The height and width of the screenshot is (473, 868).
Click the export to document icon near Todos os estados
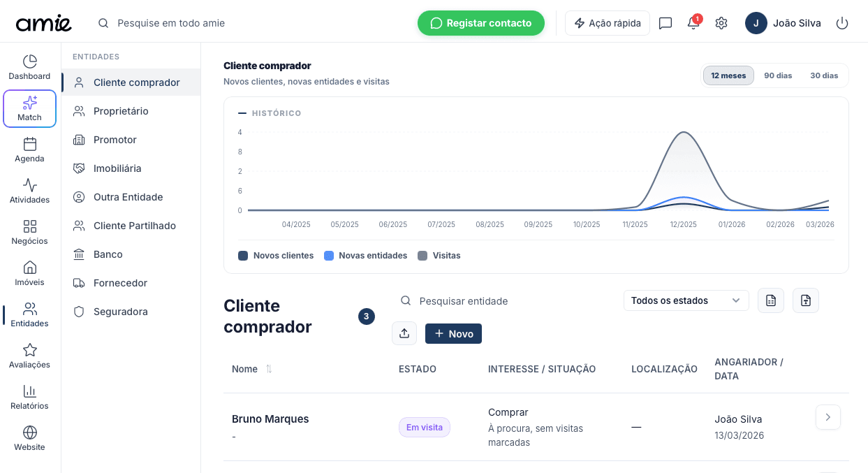tap(770, 300)
